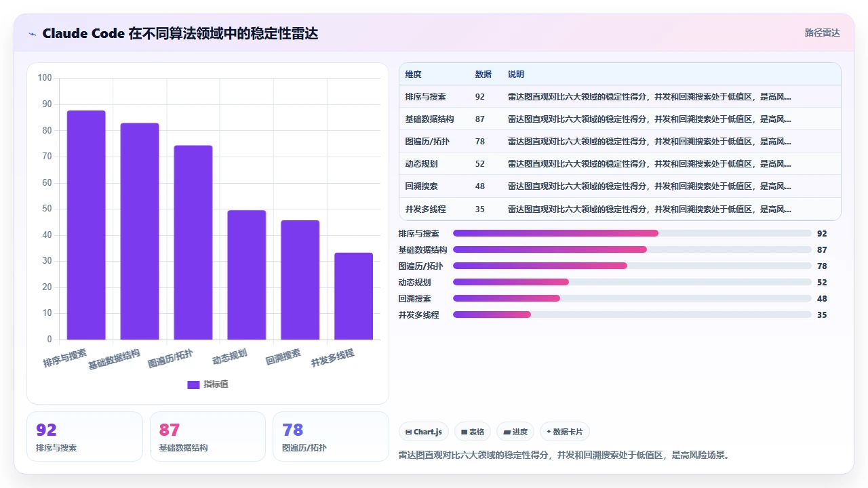Click the 动态规划 progress bar

632,282
